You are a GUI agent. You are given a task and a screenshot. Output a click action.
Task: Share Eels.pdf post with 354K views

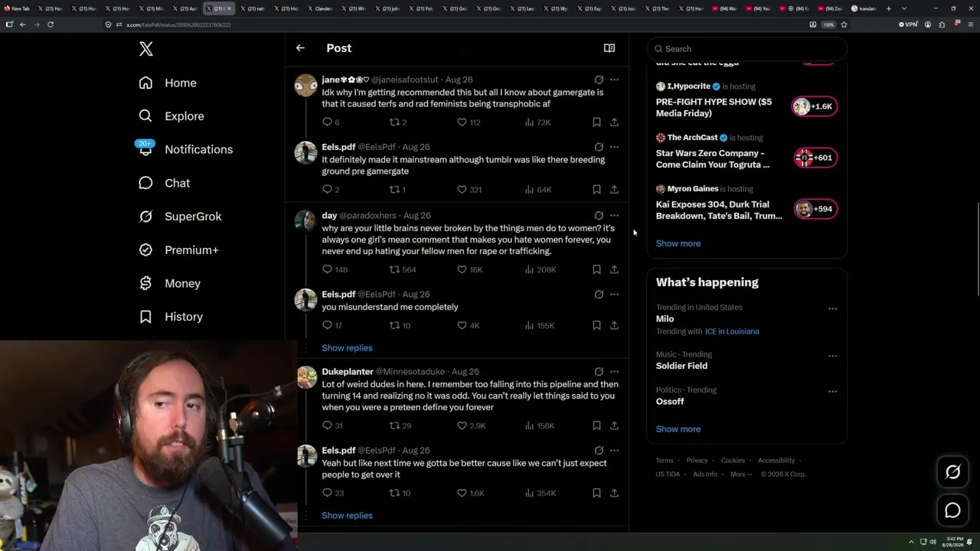click(614, 493)
